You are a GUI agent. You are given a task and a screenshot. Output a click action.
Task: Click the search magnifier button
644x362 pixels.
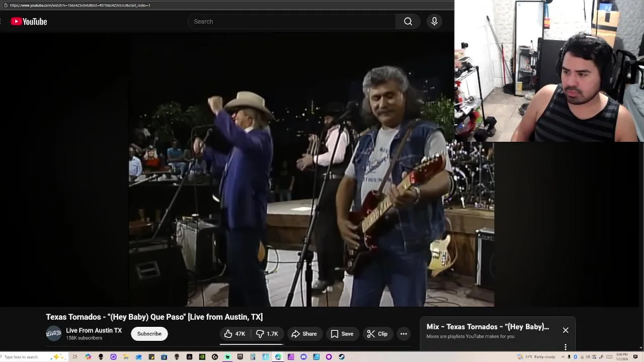click(408, 22)
